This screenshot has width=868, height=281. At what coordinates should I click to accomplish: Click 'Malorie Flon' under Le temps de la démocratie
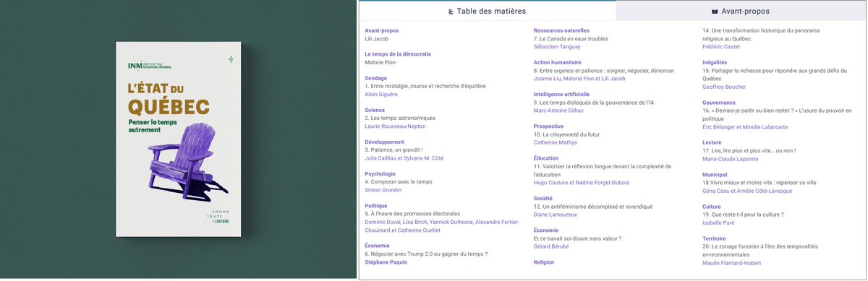tap(380, 62)
